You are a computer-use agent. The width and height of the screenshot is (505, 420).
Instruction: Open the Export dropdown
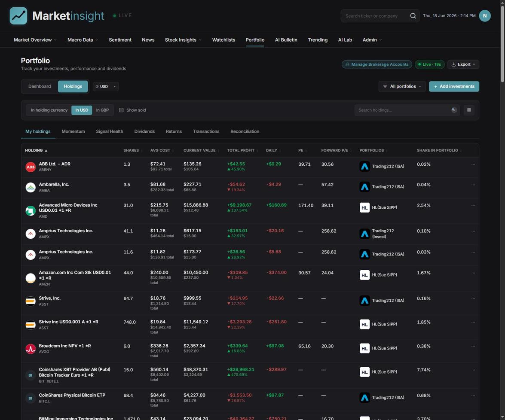click(x=463, y=64)
